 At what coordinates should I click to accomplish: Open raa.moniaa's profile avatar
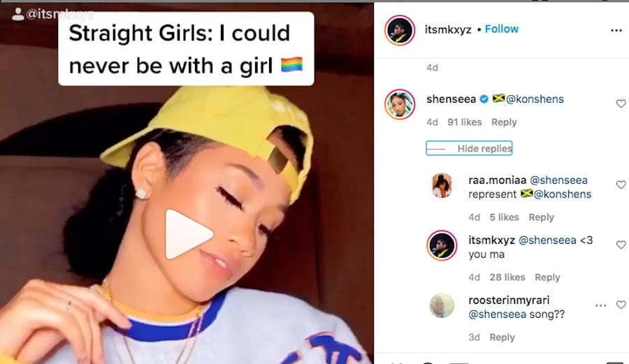pyautogui.click(x=442, y=185)
